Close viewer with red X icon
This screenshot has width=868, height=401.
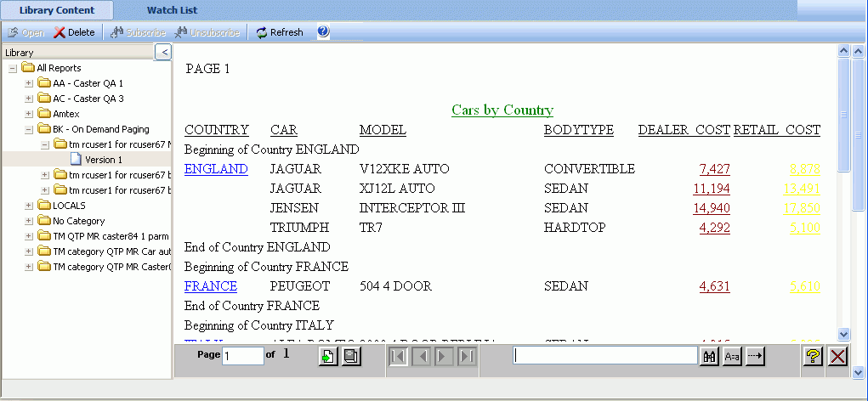[837, 357]
